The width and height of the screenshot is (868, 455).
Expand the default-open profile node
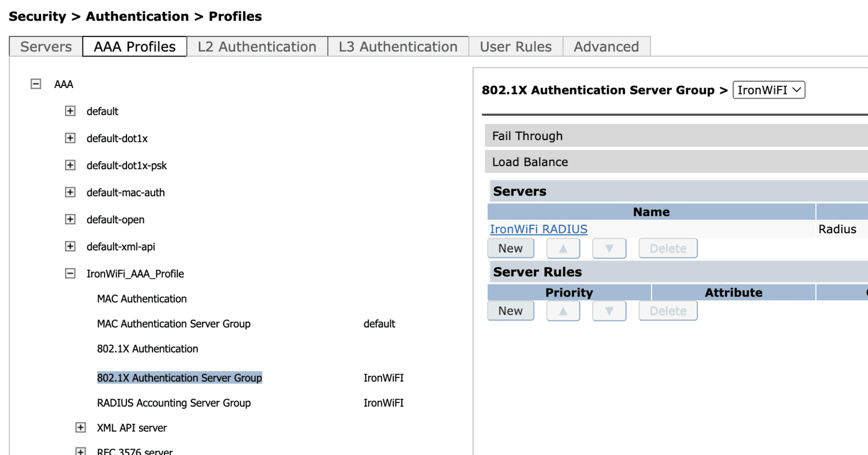point(70,219)
